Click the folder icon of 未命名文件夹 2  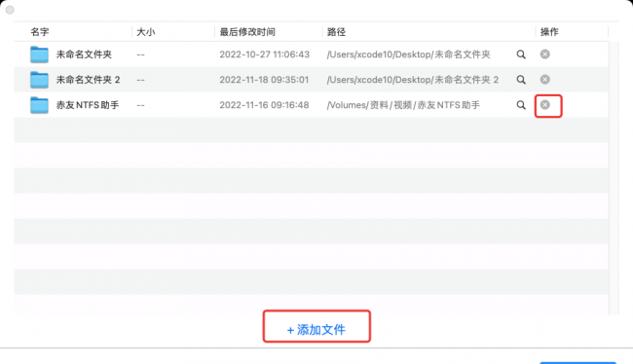pos(39,80)
